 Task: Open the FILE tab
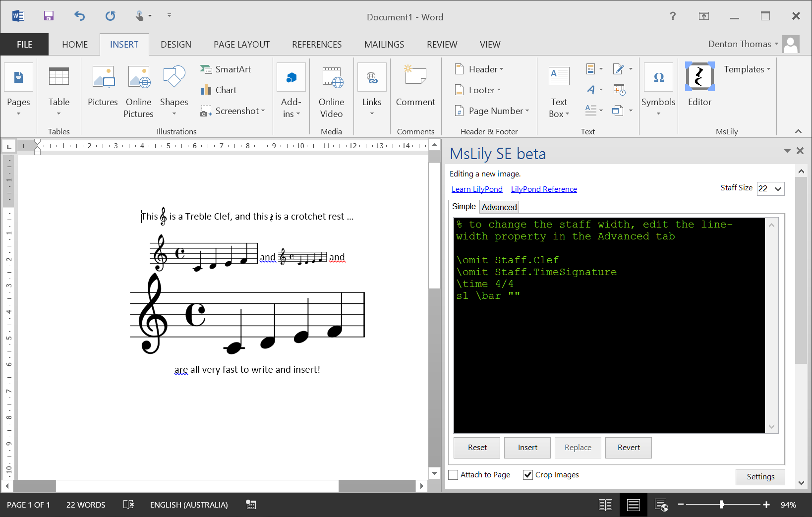24,44
